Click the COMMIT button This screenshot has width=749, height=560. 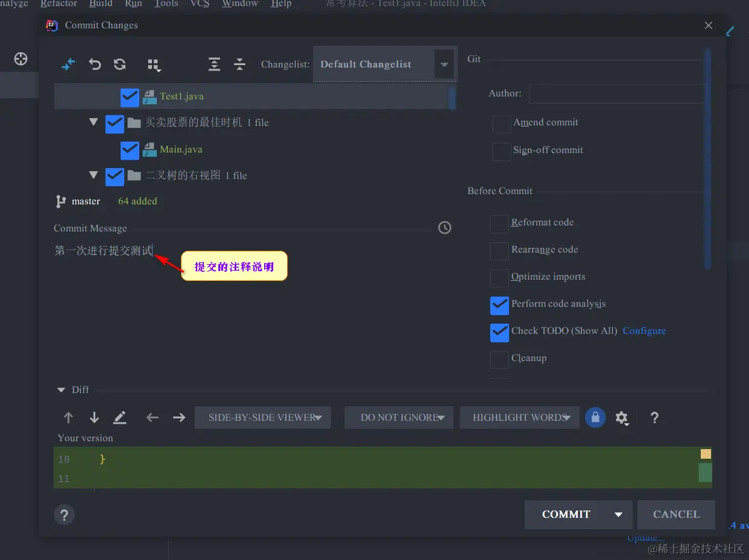click(x=566, y=515)
